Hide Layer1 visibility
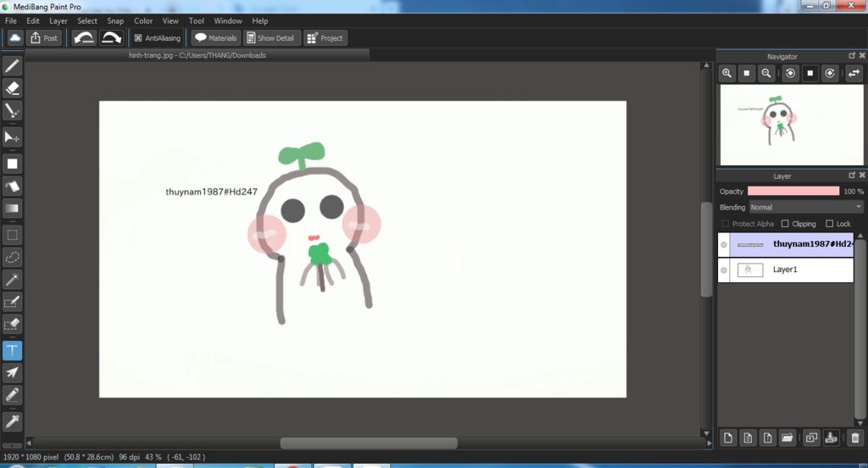The height and width of the screenshot is (468, 868). pyautogui.click(x=724, y=270)
